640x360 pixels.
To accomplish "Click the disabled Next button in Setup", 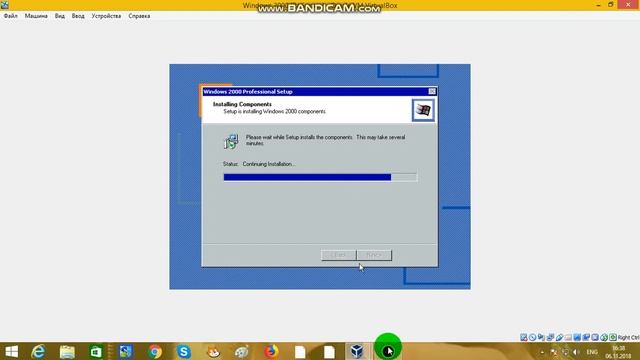I will tap(374, 255).
